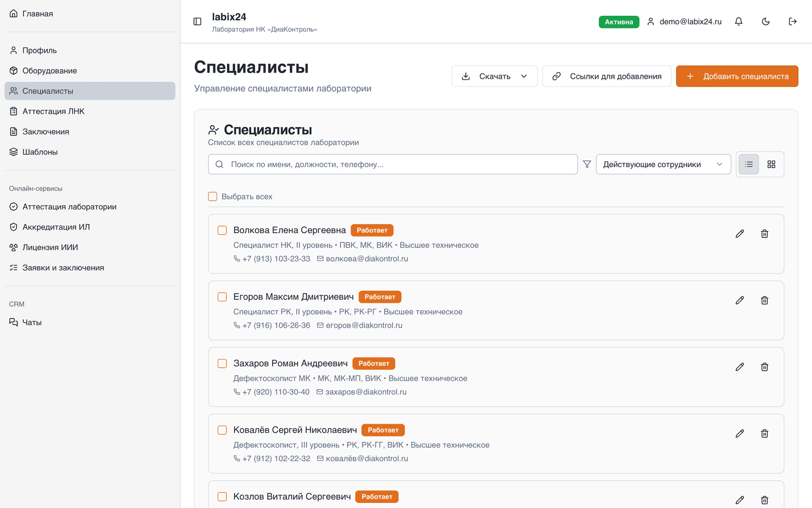Select Специалисты in sidebar
Viewport: 812px width, 508px height.
90,91
